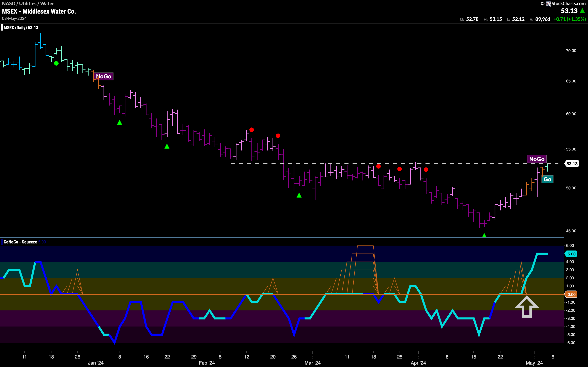This screenshot has height=367, width=588.
Task: Click the large 53.13 last price at top right
Action: coord(569,11)
